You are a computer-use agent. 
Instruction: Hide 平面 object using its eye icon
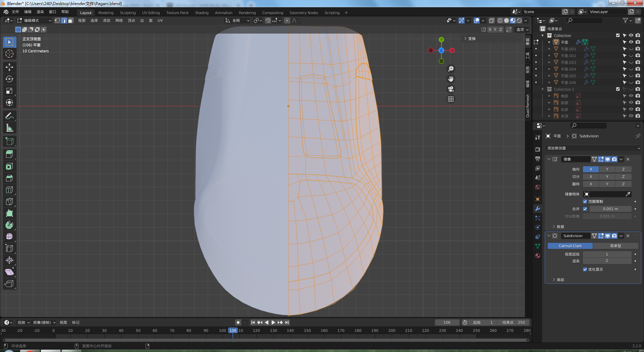tap(631, 42)
